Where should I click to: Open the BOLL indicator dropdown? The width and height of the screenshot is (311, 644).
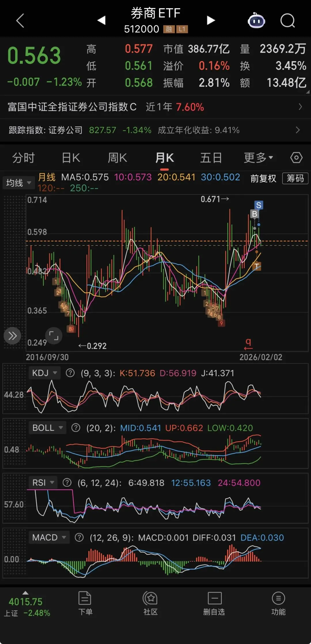point(48,428)
